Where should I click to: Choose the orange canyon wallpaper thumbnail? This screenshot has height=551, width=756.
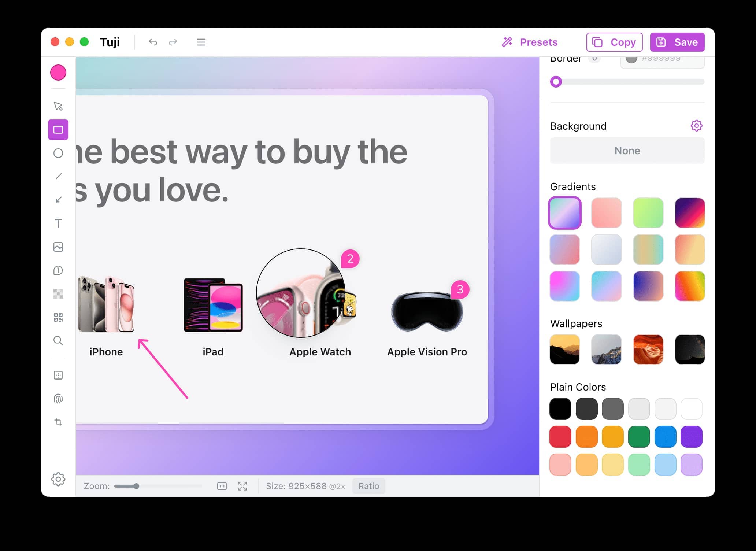648,350
